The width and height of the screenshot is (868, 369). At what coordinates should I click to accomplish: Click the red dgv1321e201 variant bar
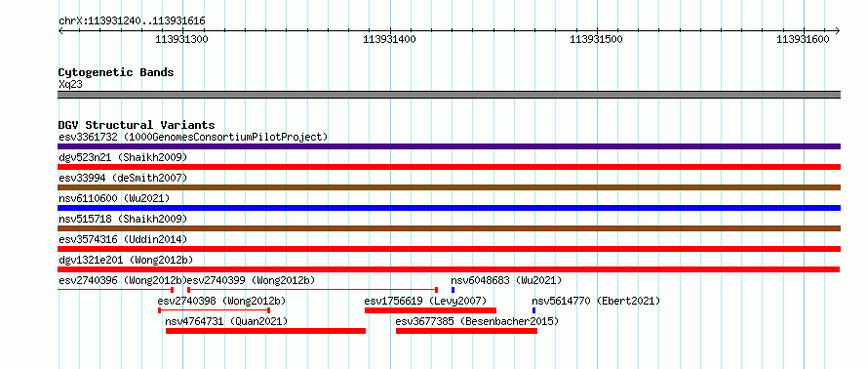point(449,269)
